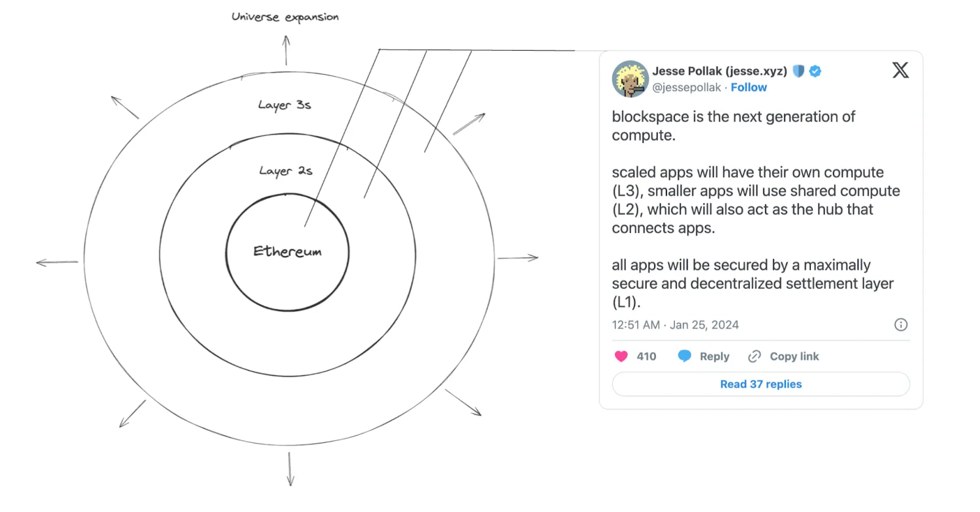The width and height of the screenshot is (980, 512).
Task: Click the Layer 3s ring label
Action: click(x=284, y=105)
